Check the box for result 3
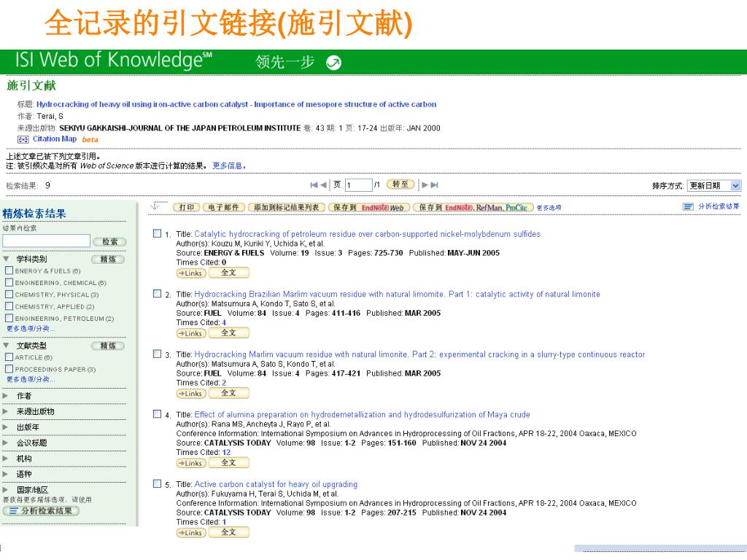The height and width of the screenshot is (560, 747). pos(158,354)
